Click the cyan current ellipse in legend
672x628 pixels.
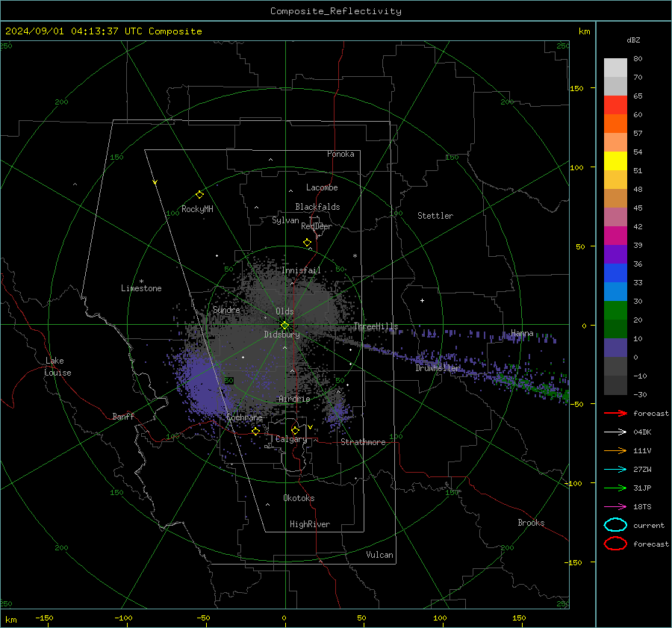click(x=615, y=525)
